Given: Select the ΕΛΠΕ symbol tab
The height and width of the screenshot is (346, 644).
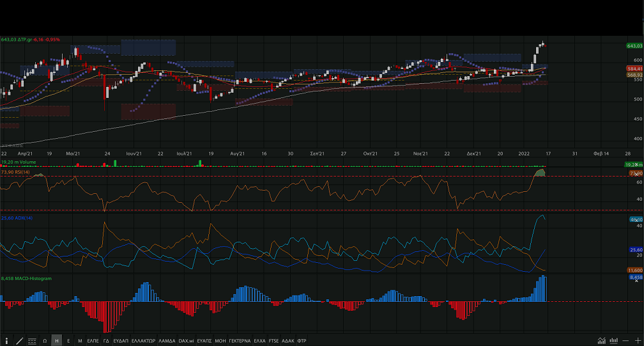Looking at the screenshot, I should (x=93, y=341).
